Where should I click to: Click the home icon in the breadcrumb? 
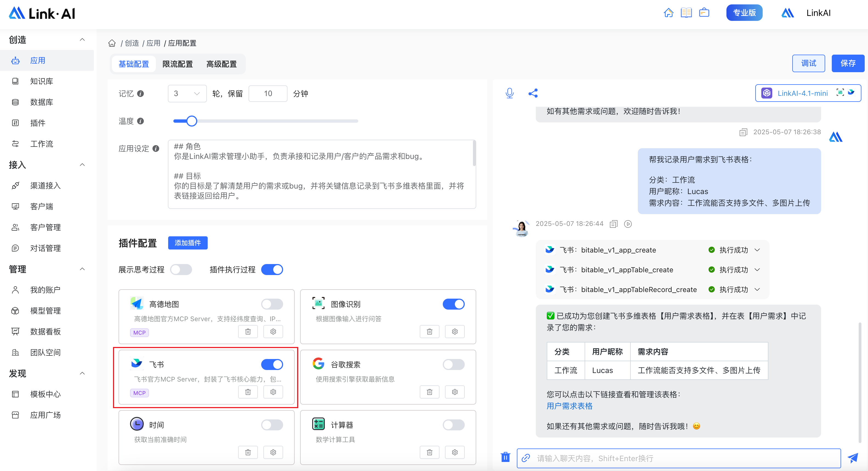(x=112, y=43)
